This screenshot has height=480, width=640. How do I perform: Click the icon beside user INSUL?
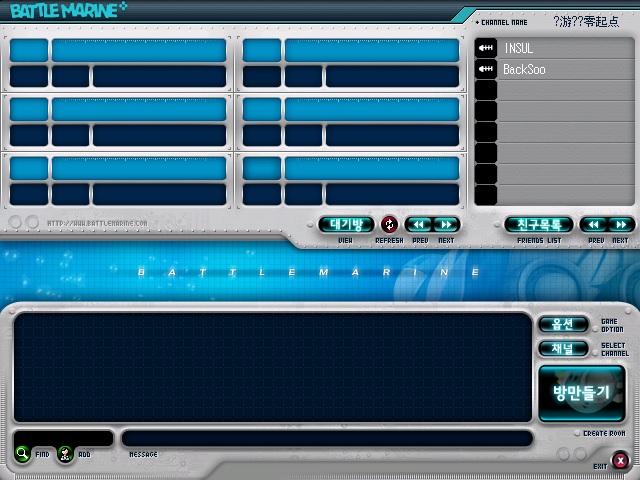(x=486, y=48)
